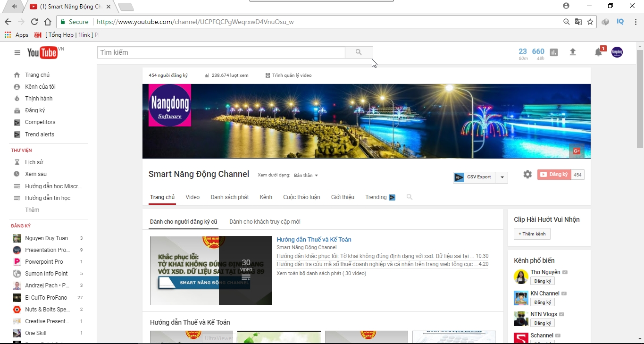The width and height of the screenshot is (644, 344).
Task: Open Competitors in the sidebar
Action: (40, 122)
